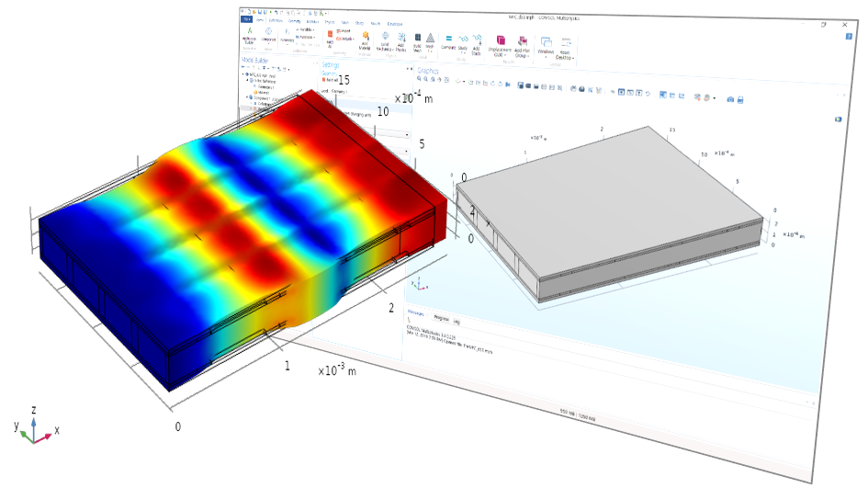The height and width of the screenshot is (488, 868).
Task: Switch to the Developer ribbon tab
Action: pyautogui.click(x=395, y=23)
